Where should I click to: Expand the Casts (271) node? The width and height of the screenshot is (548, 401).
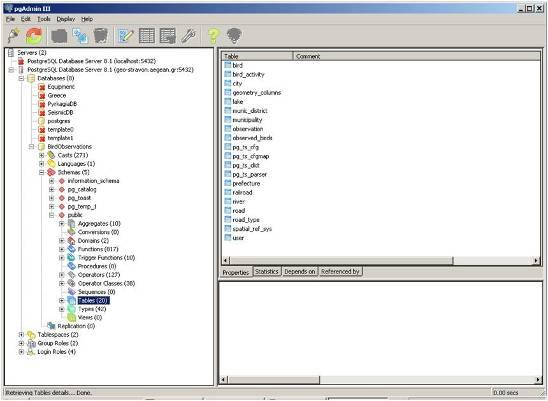[42, 155]
